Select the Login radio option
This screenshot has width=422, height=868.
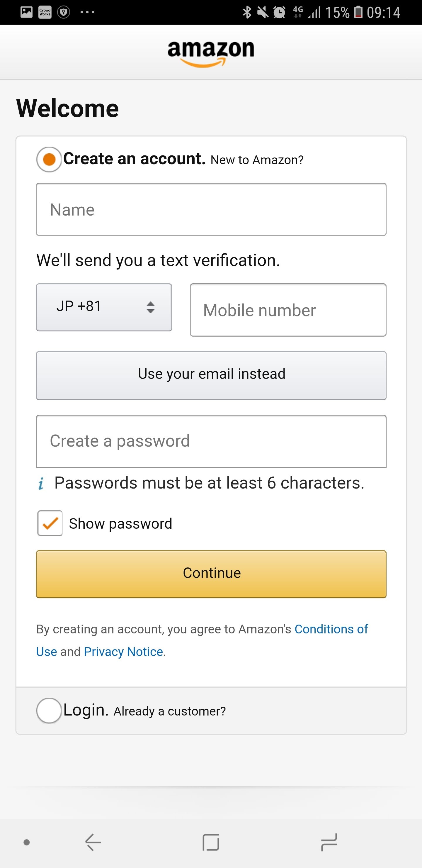pyautogui.click(x=49, y=710)
